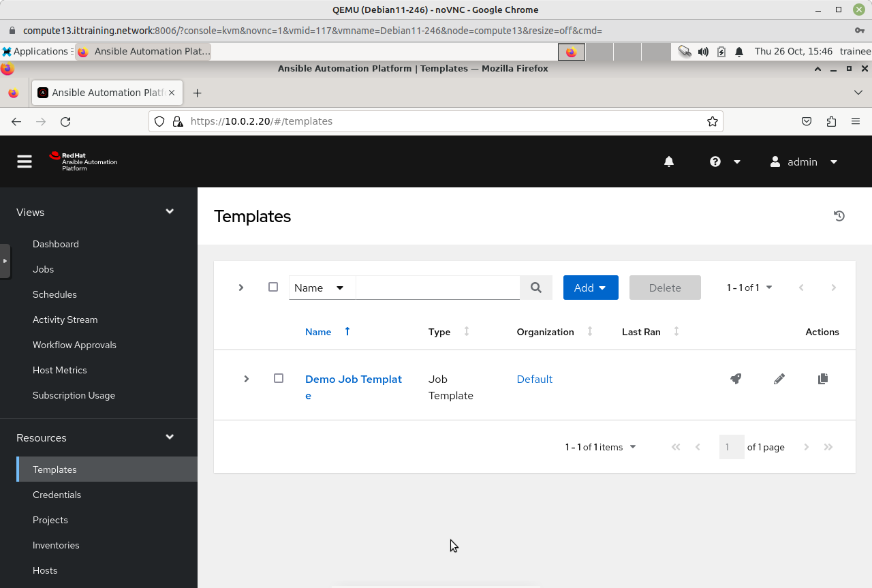Image resolution: width=872 pixels, height=588 pixels.
Task: List all Firefox tabs chevron
Action: point(858,93)
